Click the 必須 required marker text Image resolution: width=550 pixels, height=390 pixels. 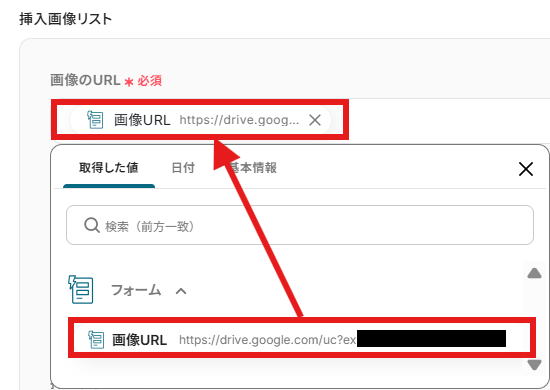pyautogui.click(x=149, y=81)
